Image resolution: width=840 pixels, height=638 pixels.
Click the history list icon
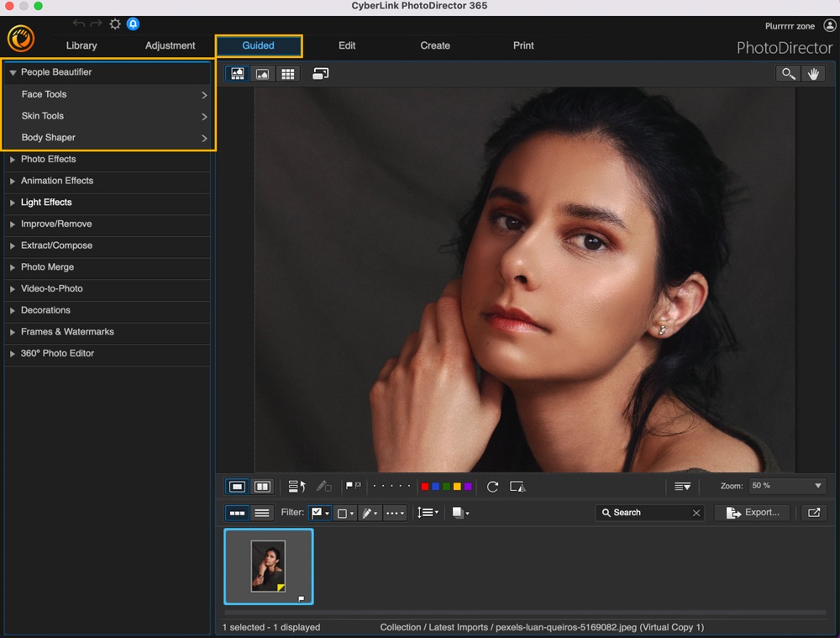pos(297,486)
